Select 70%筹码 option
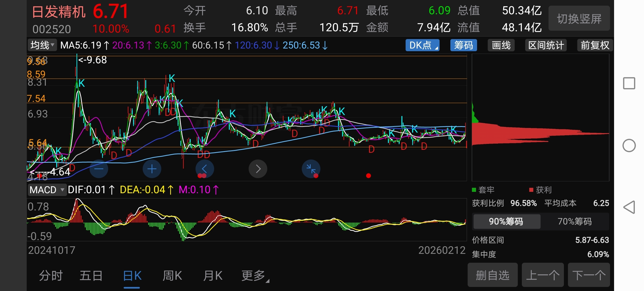Screen dimensions: 644x291 tap(574, 221)
